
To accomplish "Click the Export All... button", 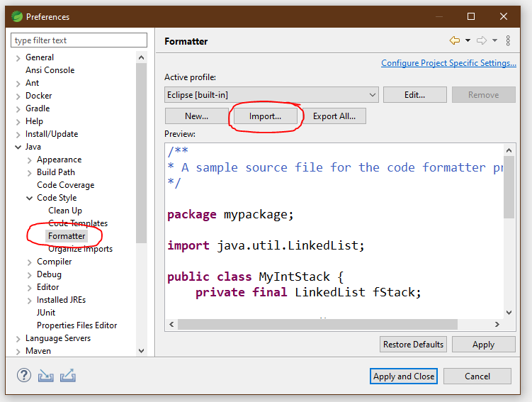I will pos(334,116).
